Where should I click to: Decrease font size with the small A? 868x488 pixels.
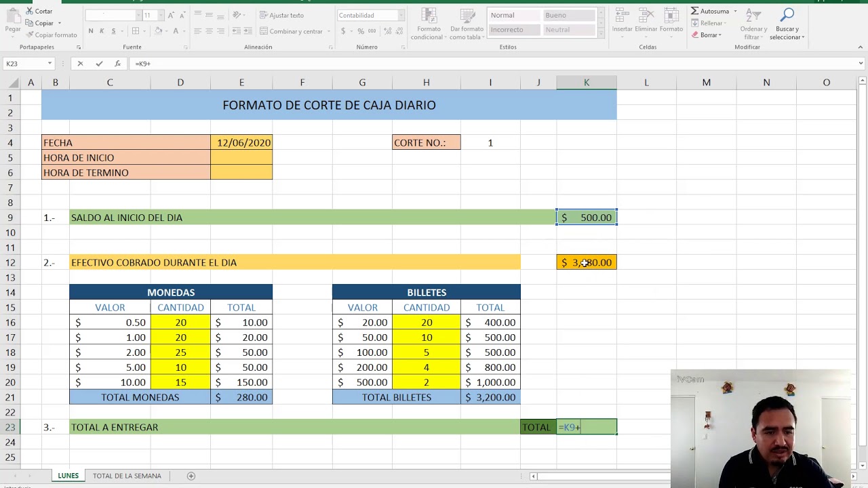tap(182, 15)
